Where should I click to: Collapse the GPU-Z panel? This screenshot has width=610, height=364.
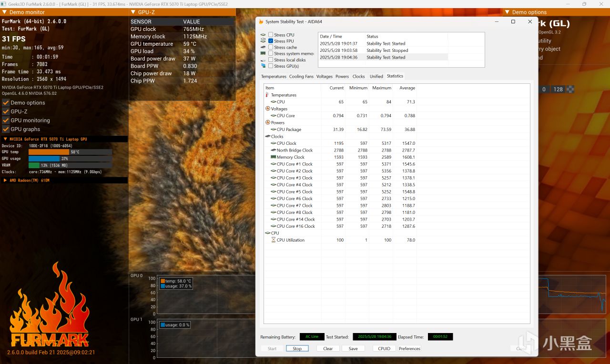click(x=133, y=12)
